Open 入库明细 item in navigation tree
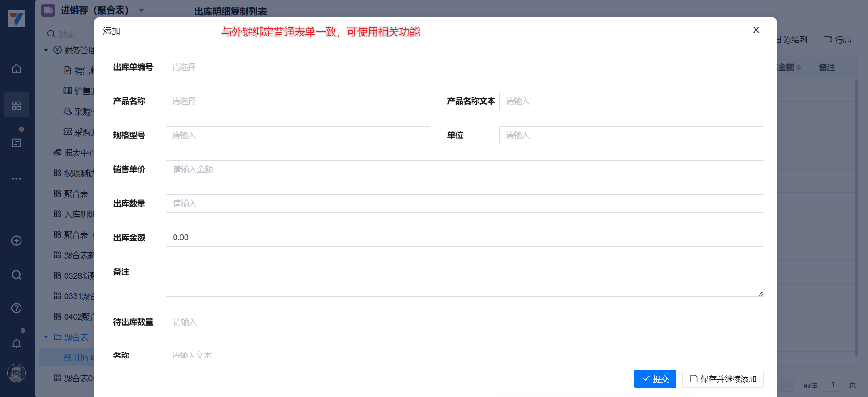Viewport: 868px width, 397px height. tap(74, 214)
